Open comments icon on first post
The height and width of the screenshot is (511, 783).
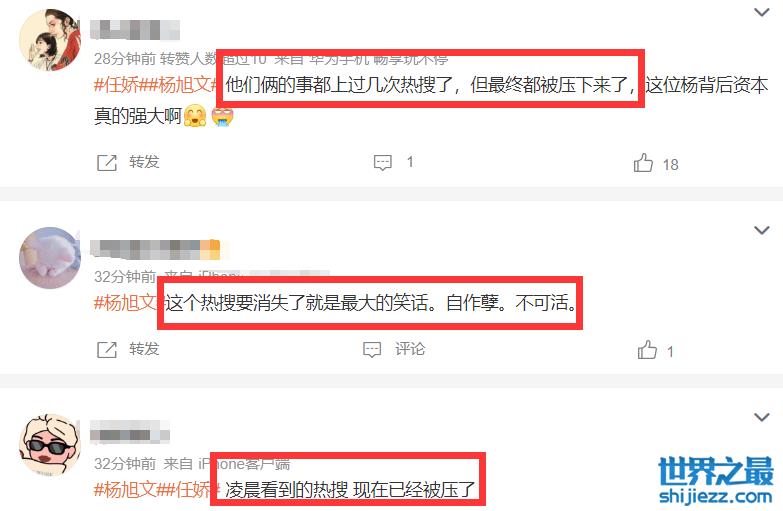tap(383, 163)
